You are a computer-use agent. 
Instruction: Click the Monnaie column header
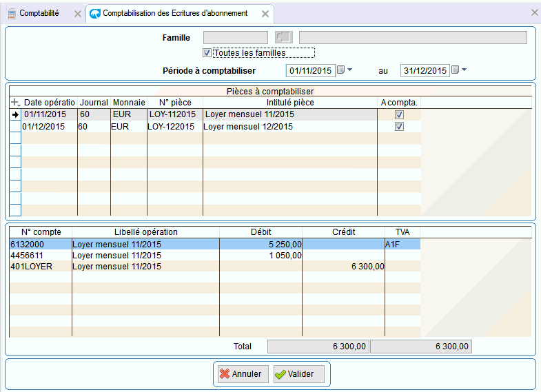pos(129,103)
